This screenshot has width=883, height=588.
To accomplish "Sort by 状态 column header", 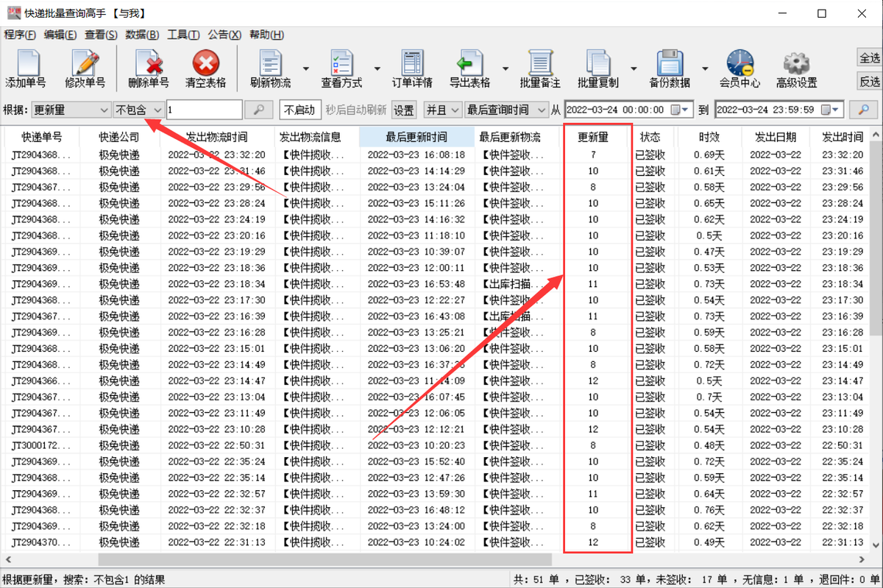I will click(650, 137).
